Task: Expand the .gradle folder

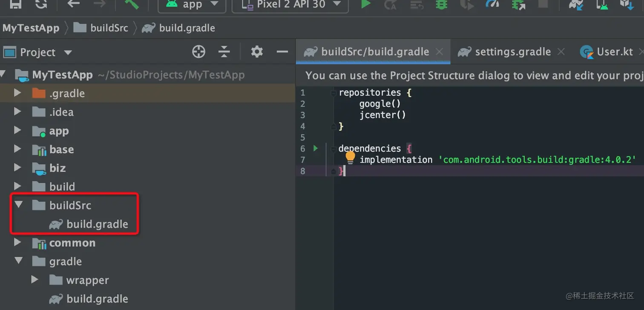Action: click(x=17, y=93)
